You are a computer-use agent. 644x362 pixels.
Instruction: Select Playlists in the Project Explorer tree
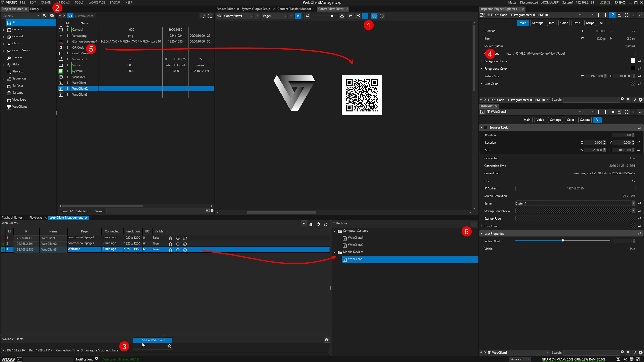(x=17, y=71)
